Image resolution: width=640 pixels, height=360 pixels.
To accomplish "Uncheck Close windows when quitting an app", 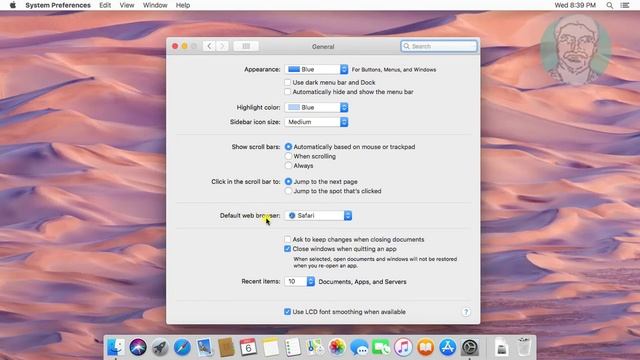I will pos(288,249).
